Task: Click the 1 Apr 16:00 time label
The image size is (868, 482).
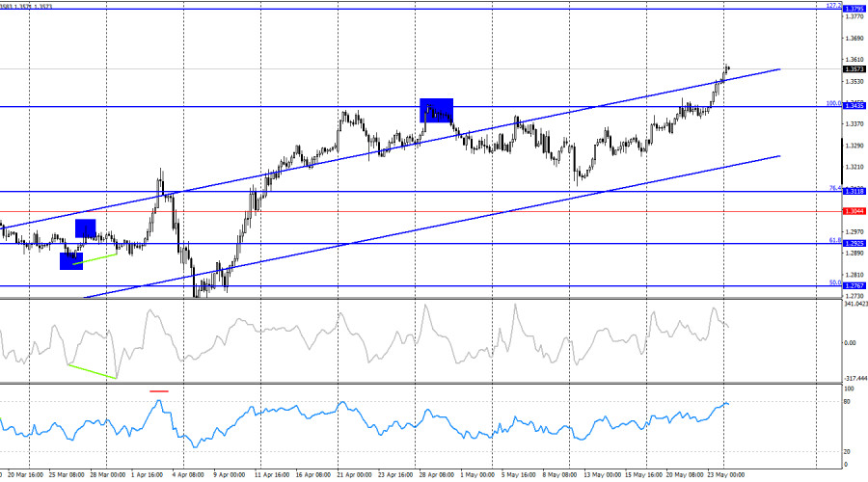Action: [x=147, y=475]
